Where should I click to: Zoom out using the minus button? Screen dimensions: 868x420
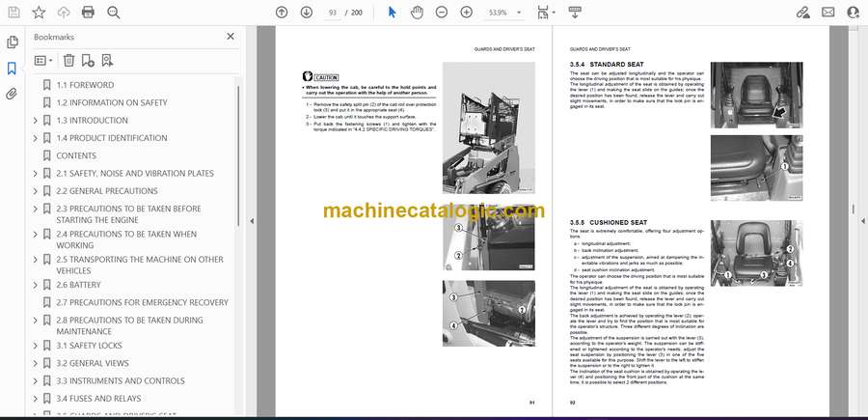(442, 13)
